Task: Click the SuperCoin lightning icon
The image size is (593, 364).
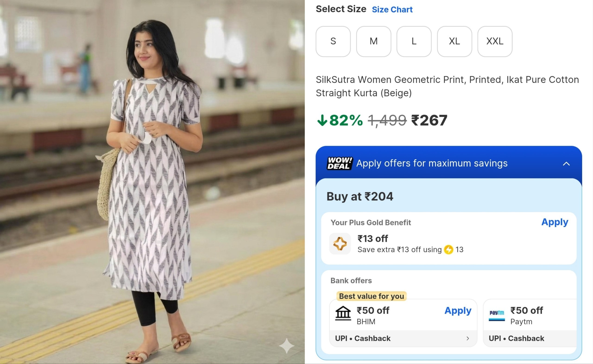Action: (x=448, y=250)
